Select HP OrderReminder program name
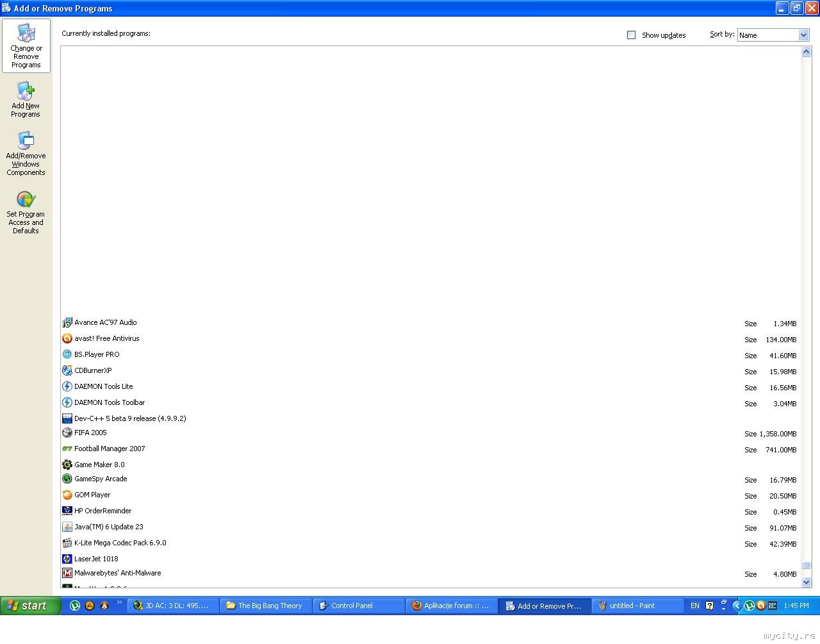This screenshot has height=644, width=820. (103, 511)
